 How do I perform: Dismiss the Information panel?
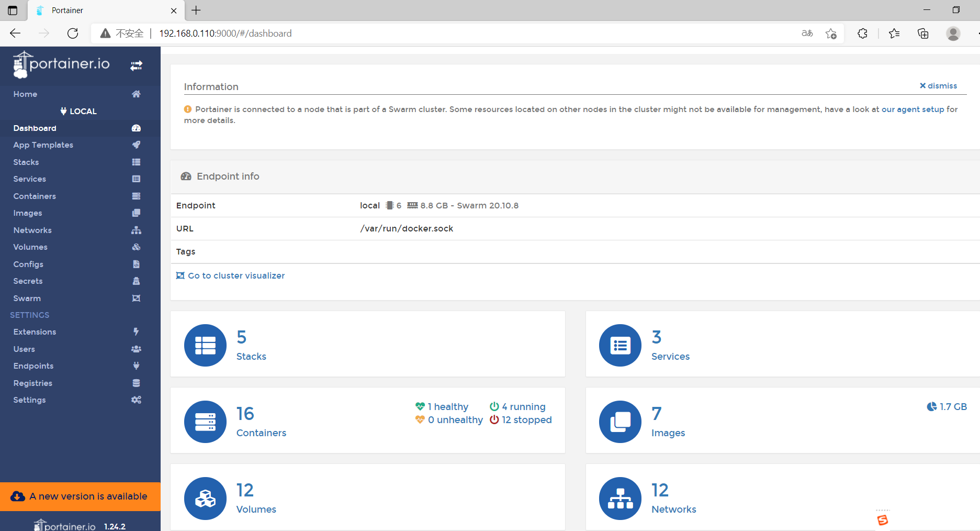click(x=938, y=86)
